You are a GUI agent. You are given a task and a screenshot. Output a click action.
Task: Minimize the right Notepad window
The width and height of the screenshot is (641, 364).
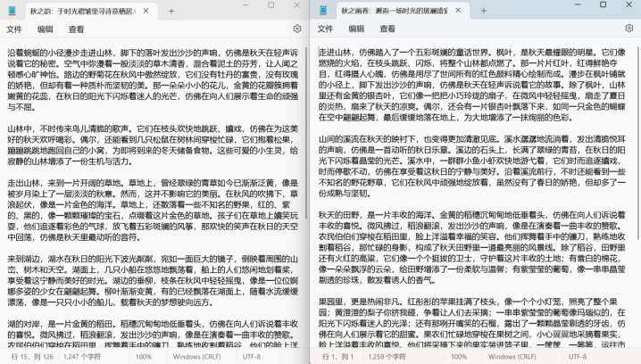tap(578, 4)
